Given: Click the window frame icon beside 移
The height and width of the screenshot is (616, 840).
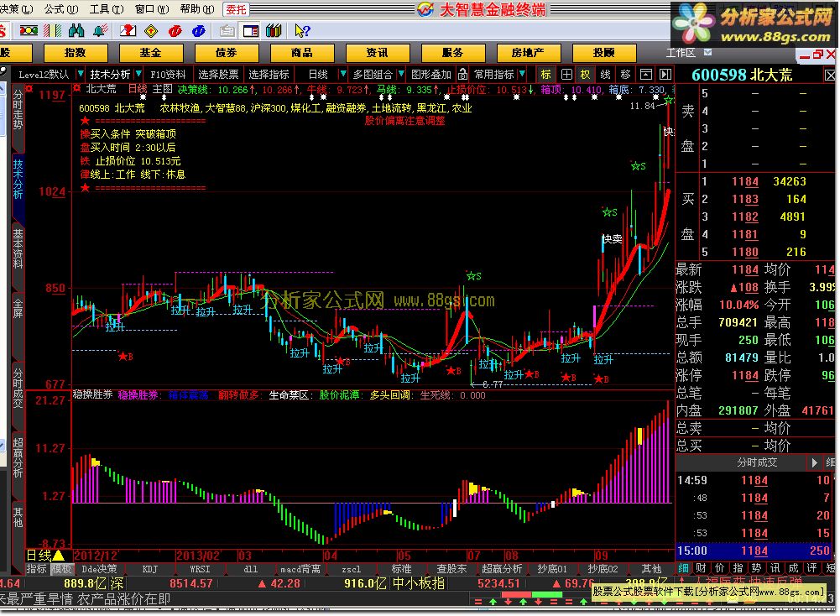Looking at the screenshot, I should (646, 74).
